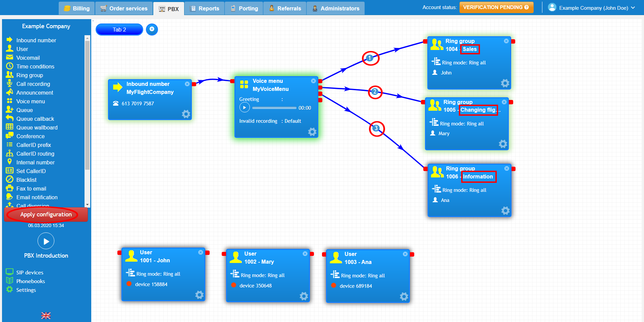Close the Inbound number MyFlightCompany block
Image resolution: width=644 pixels, height=322 pixels.
point(187,84)
